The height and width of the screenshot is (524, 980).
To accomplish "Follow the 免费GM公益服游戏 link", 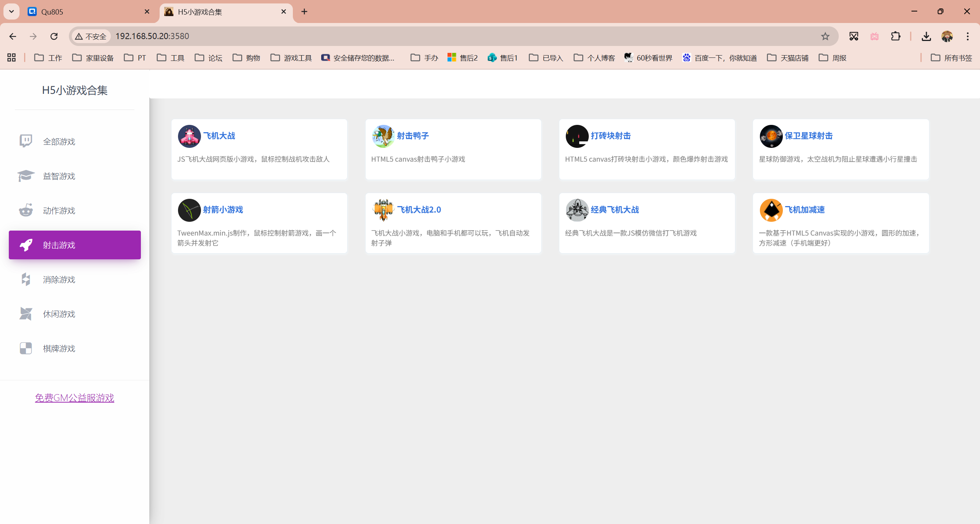I will [75, 398].
